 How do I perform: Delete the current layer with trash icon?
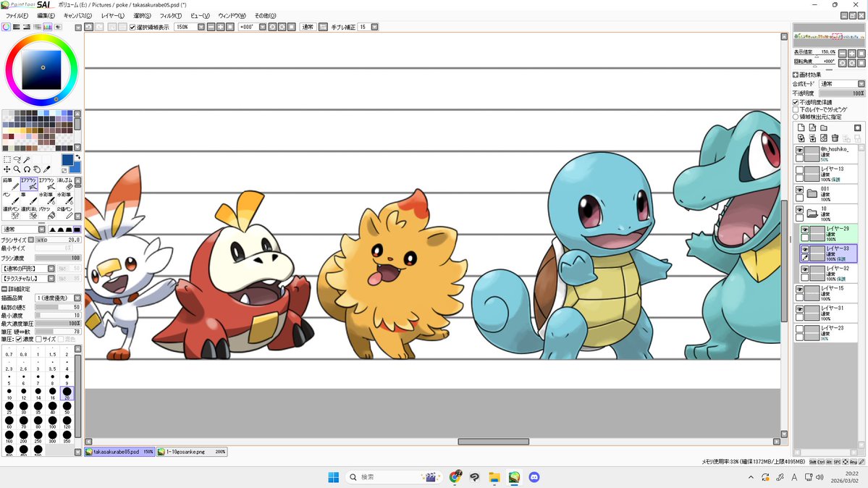(x=835, y=138)
